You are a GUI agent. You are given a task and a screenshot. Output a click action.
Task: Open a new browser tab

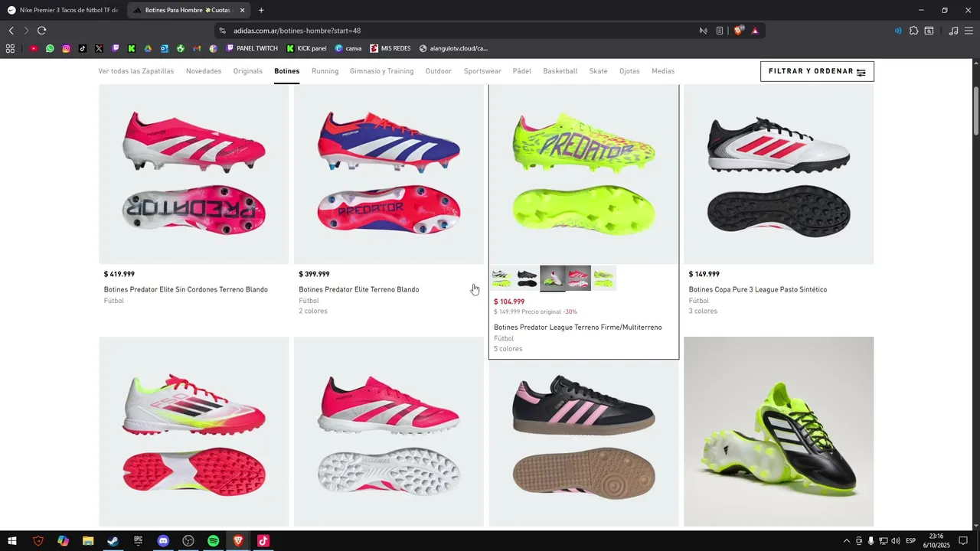(x=261, y=10)
